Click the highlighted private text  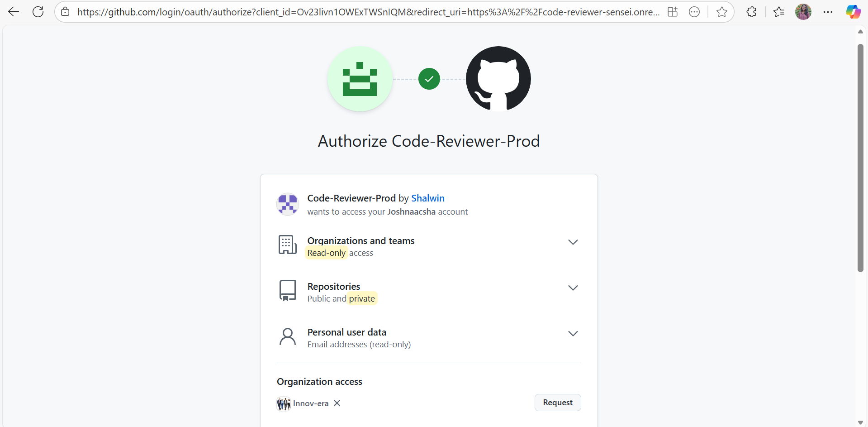[362, 299]
